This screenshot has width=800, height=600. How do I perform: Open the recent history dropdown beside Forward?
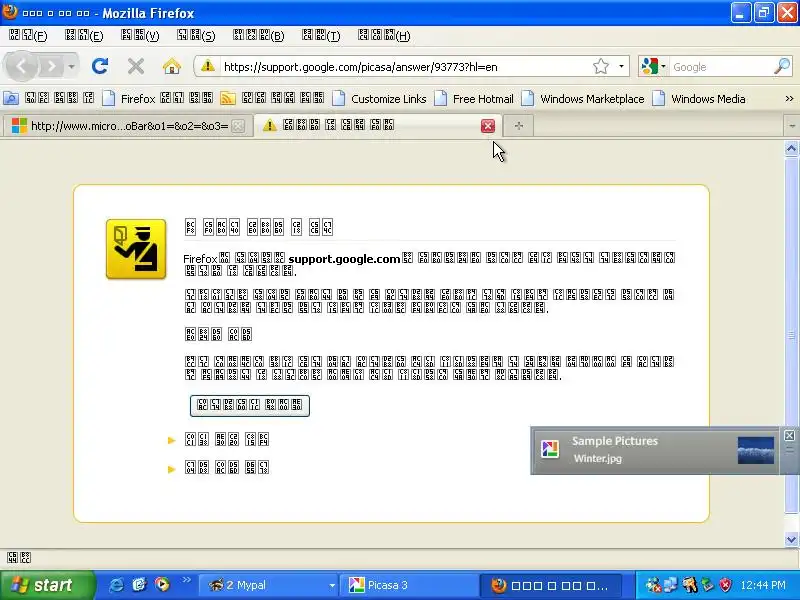click(71, 66)
